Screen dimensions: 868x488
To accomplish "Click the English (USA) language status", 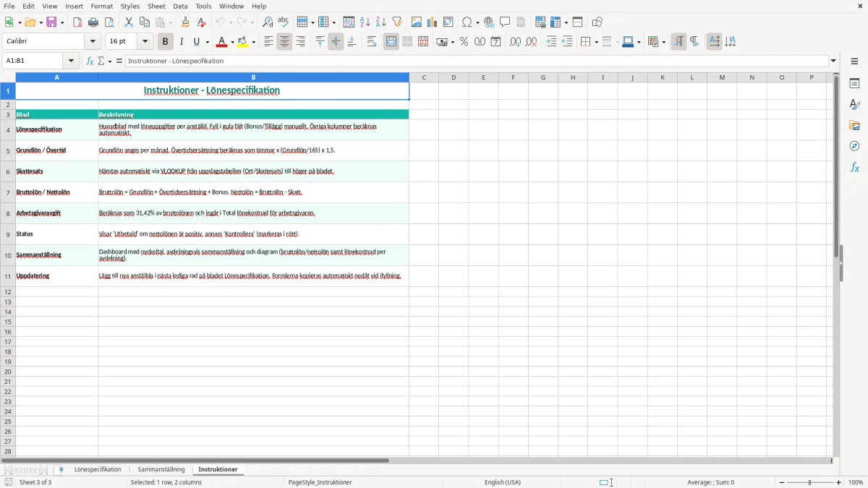I will point(502,482).
